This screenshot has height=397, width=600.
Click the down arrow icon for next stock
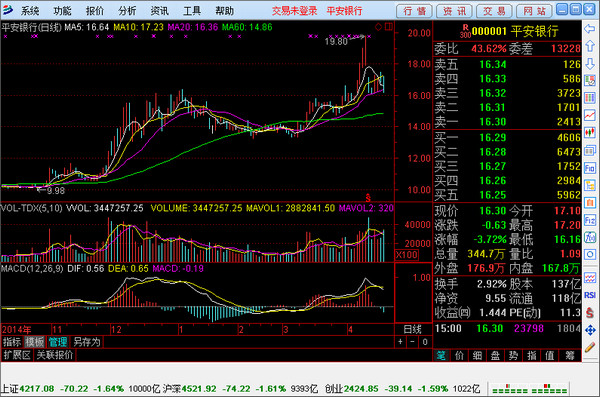pyautogui.click(x=590, y=64)
